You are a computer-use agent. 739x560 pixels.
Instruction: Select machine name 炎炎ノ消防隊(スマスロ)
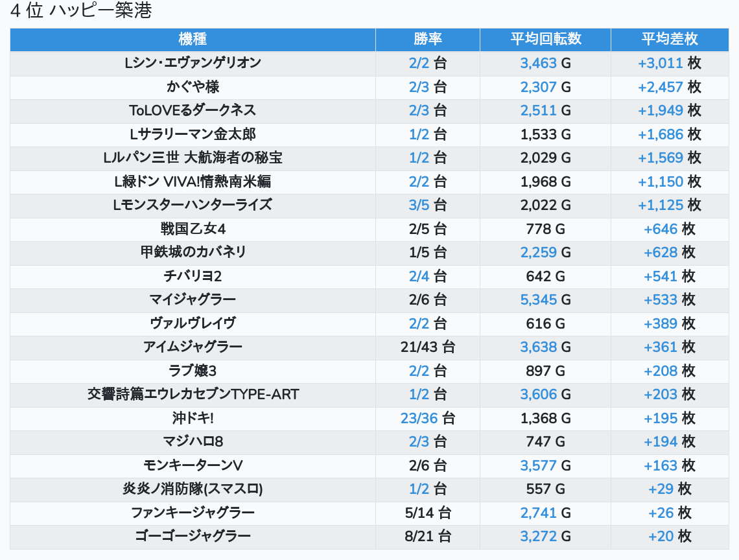[193, 489]
